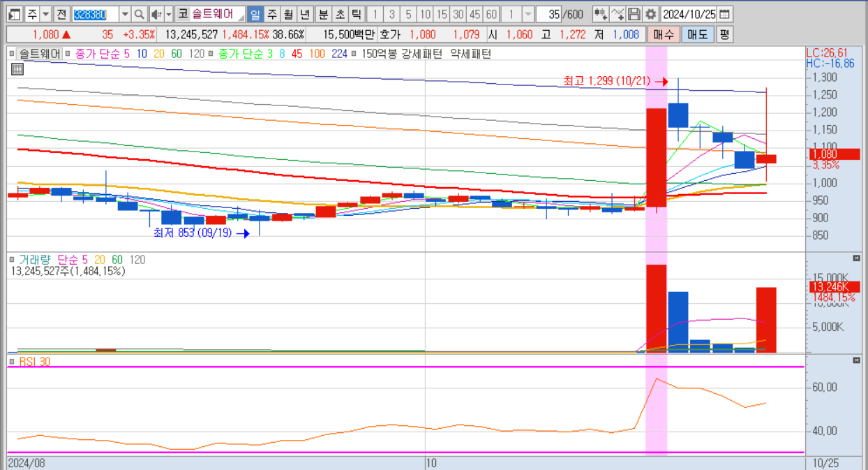
Task: Select the 10 interval button
Action: pyautogui.click(x=425, y=14)
